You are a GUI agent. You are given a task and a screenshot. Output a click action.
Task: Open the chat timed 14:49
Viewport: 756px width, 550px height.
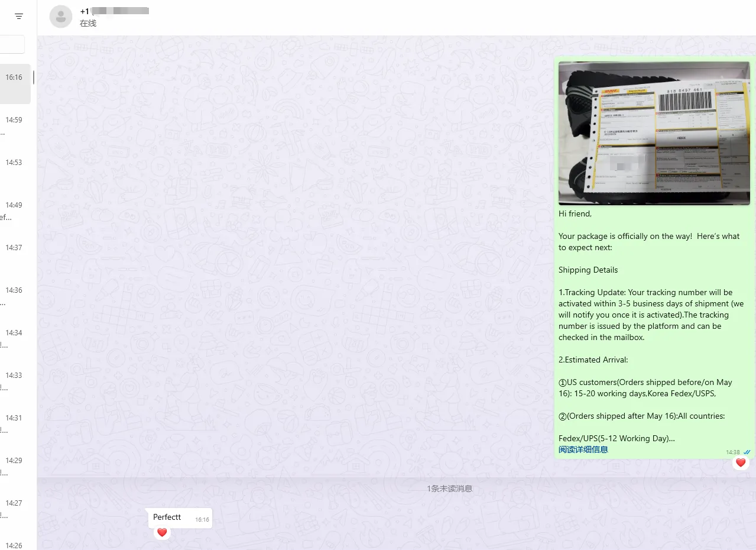[x=15, y=212]
